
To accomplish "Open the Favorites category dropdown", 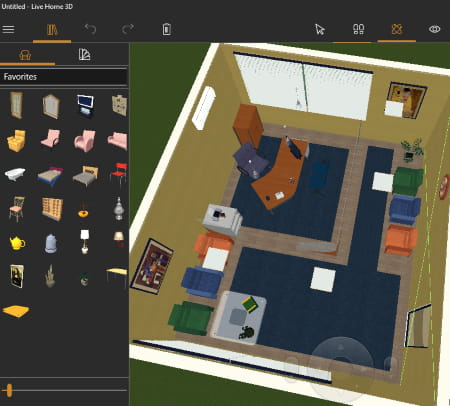I will [x=64, y=77].
